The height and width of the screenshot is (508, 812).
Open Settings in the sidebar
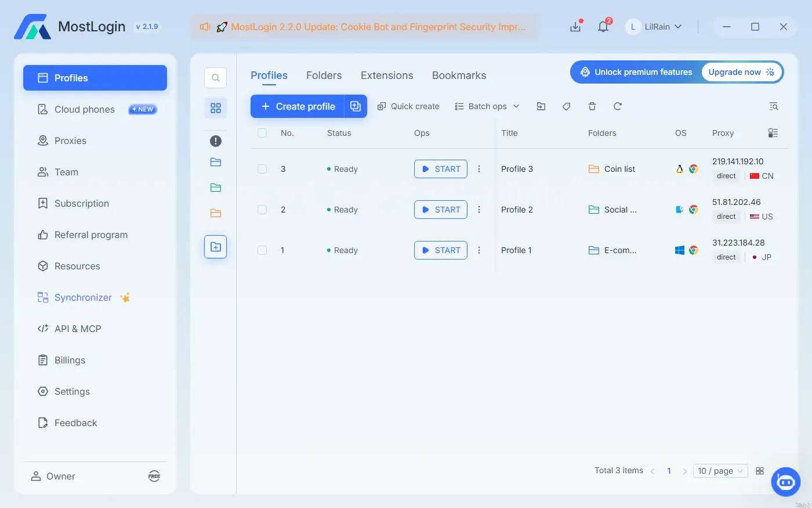[x=95, y=391]
